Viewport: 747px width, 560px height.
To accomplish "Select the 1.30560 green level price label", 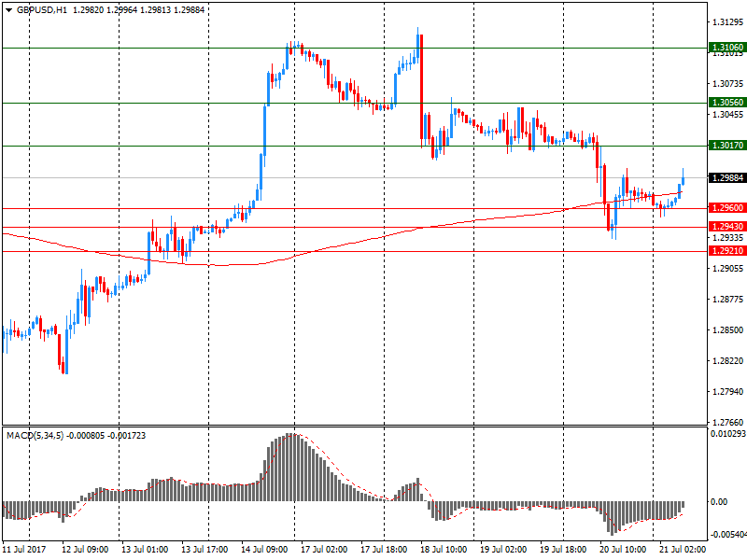I will [727, 103].
